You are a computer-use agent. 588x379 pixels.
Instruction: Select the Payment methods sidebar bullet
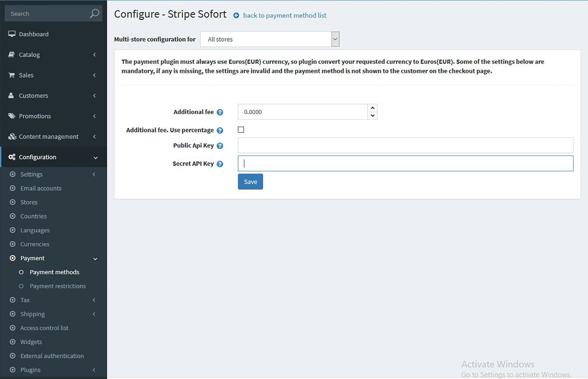coord(21,272)
